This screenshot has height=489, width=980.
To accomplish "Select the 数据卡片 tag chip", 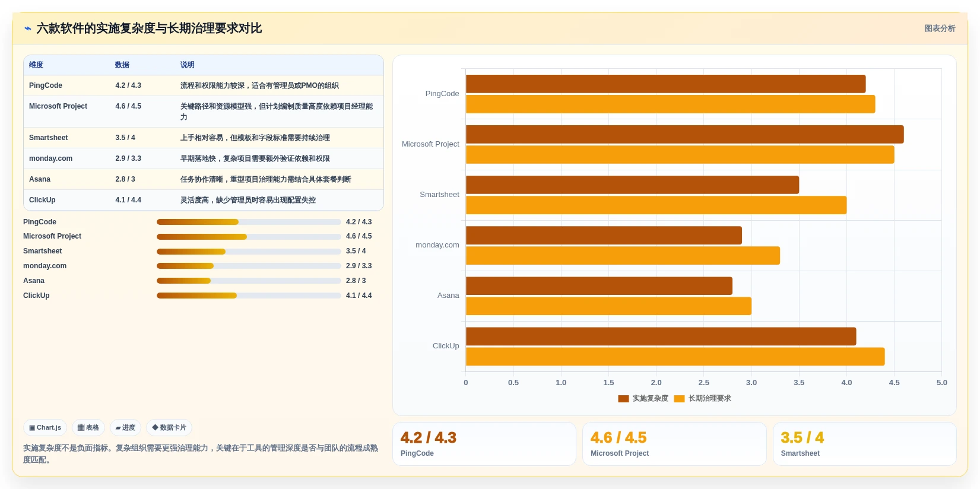I will (169, 427).
